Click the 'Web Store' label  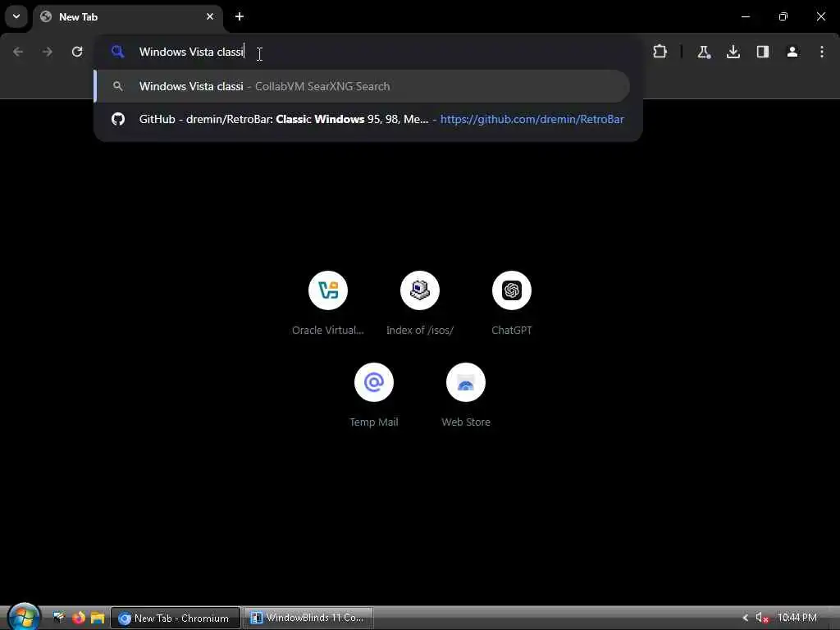click(466, 422)
